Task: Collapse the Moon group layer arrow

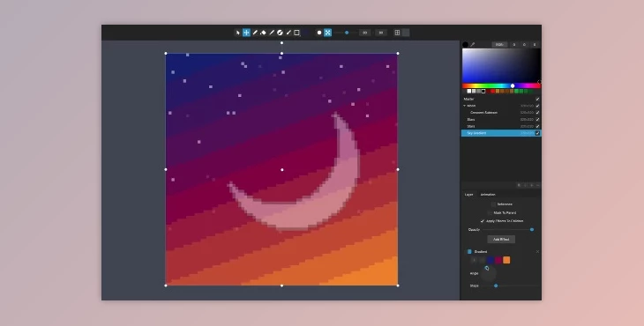Action: click(x=465, y=106)
